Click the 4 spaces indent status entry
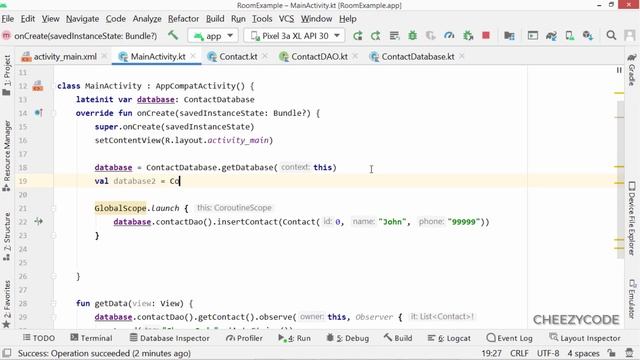The width and height of the screenshot is (640, 360). (583, 353)
